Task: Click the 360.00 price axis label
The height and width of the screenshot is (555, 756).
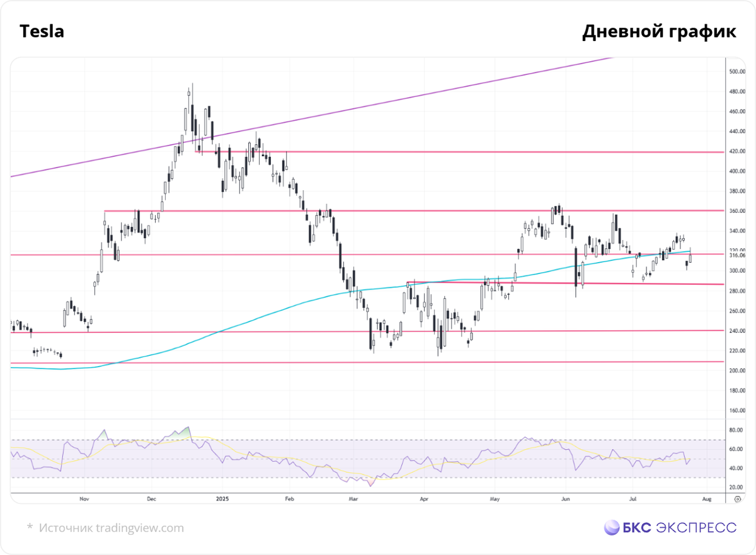Action: [737, 211]
